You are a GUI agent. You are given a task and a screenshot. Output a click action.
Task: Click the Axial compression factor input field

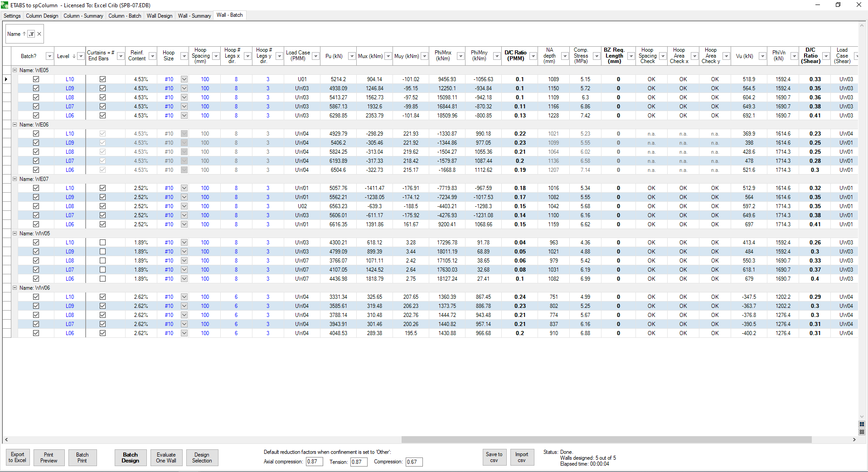point(314,462)
